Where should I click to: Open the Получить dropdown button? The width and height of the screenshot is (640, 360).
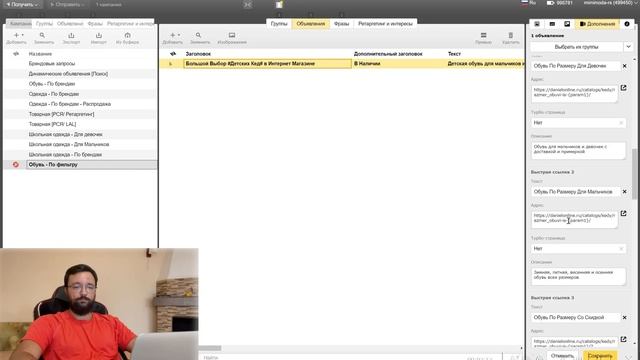[22, 4]
